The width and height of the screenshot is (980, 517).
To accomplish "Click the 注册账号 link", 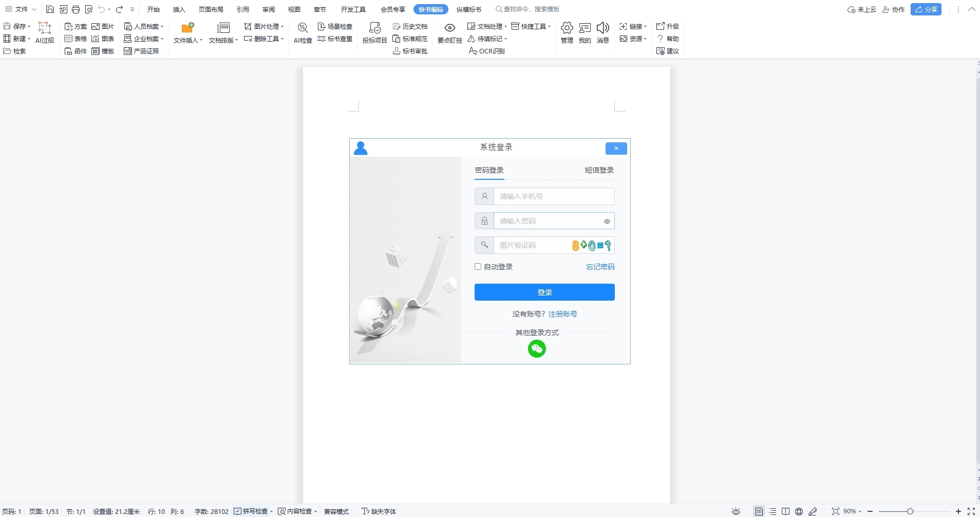I will pos(562,313).
